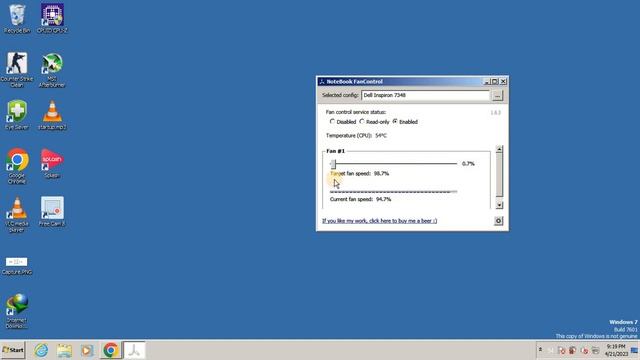The width and height of the screenshot is (640, 360).
Task: Open the Start menu
Action: [13, 350]
